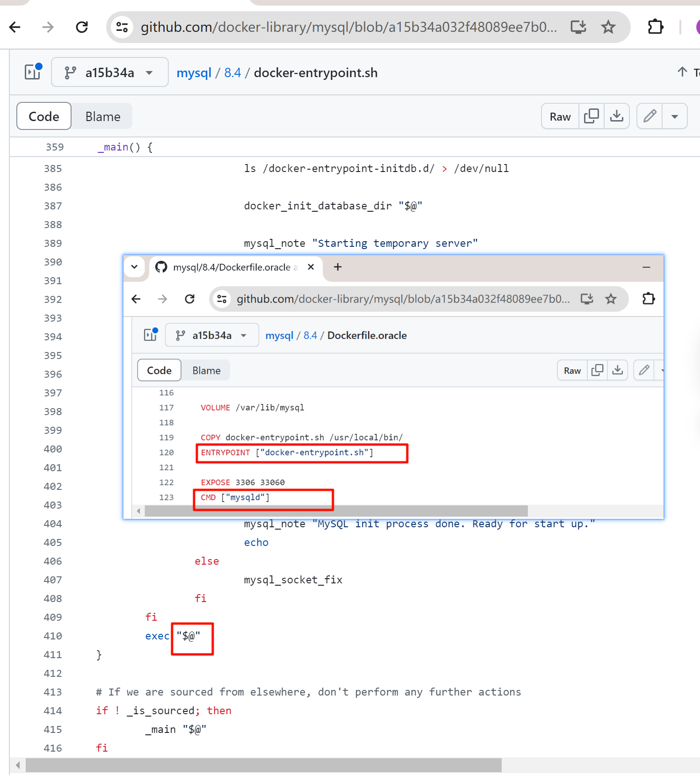Open a15b34a branch selector in Dockerfile.oracle view
Viewport: 700px width, 775px height.
click(212, 336)
